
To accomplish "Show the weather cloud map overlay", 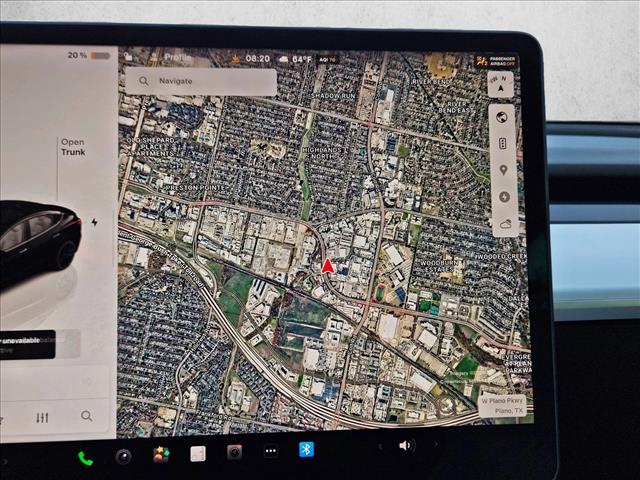I will [504, 223].
